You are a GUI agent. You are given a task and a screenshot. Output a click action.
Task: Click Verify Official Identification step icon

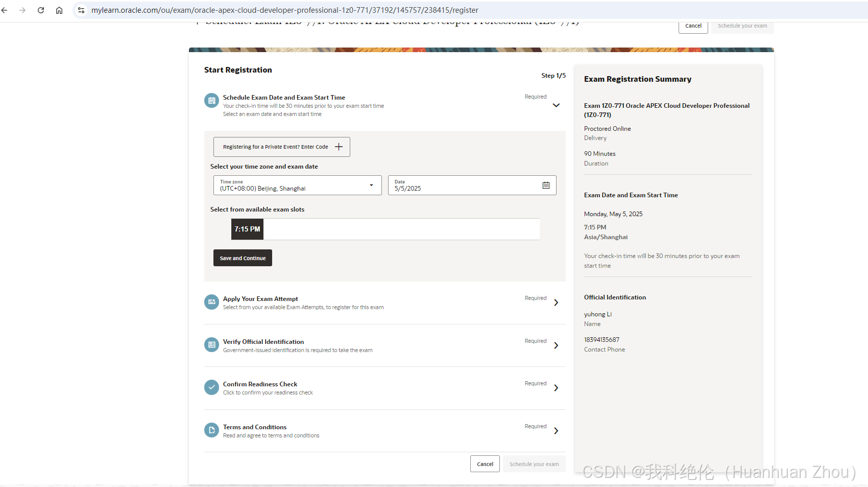click(211, 345)
